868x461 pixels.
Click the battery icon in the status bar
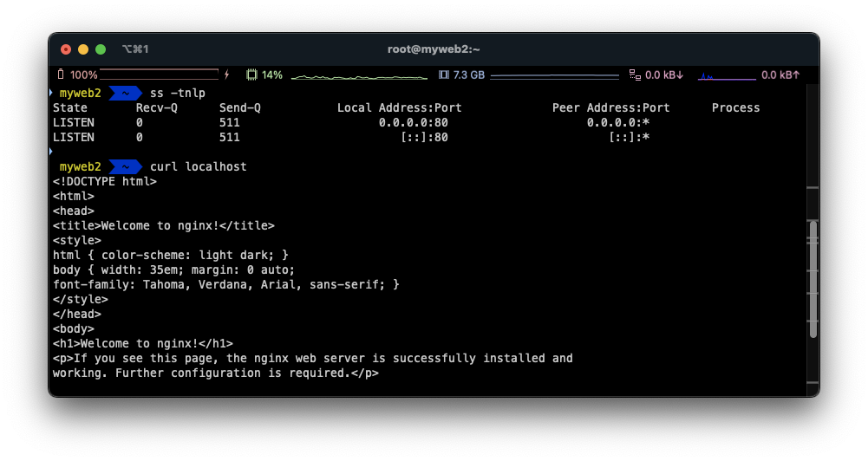point(61,75)
